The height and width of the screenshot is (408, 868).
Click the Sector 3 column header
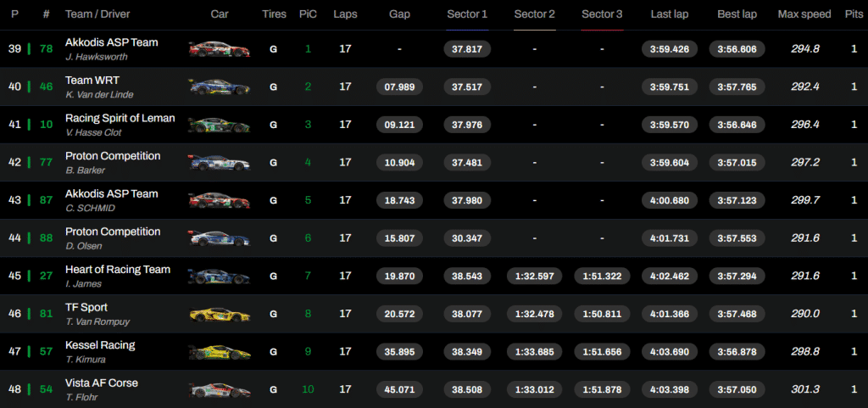click(602, 14)
